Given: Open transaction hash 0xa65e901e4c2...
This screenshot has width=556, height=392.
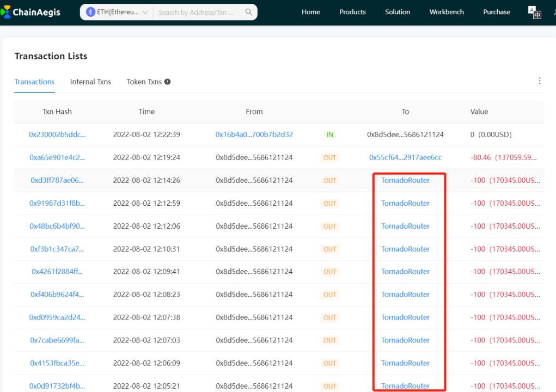Looking at the screenshot, I should point(57,157).
